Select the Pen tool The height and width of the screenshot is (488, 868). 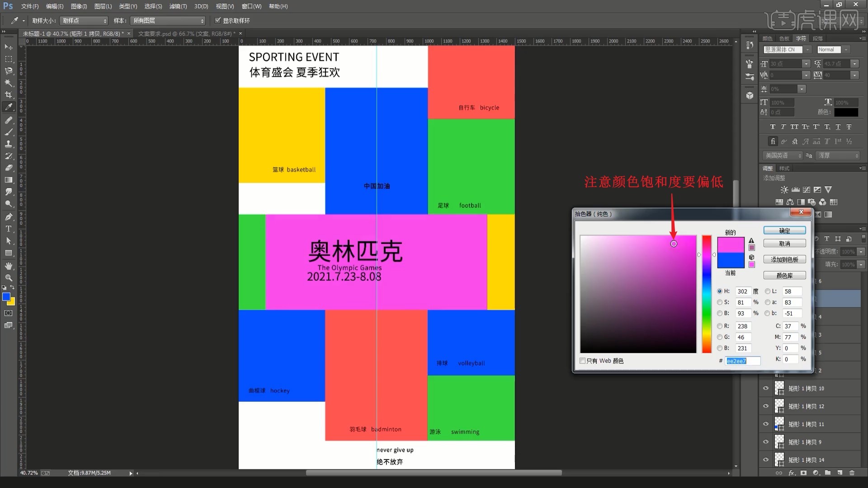[9, 217]
